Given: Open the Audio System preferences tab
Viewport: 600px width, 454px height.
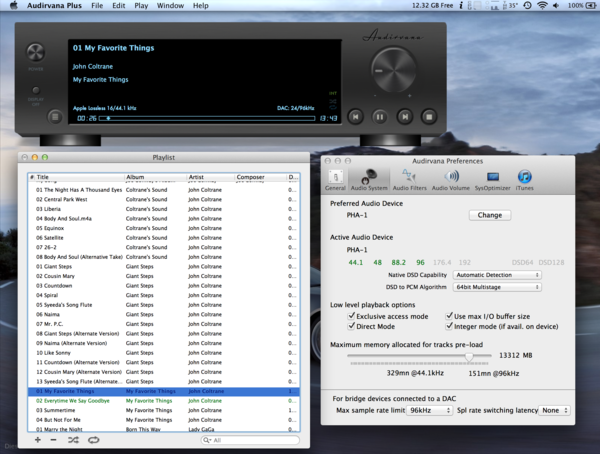Looking at the screenshot, I should pos(369,180).
